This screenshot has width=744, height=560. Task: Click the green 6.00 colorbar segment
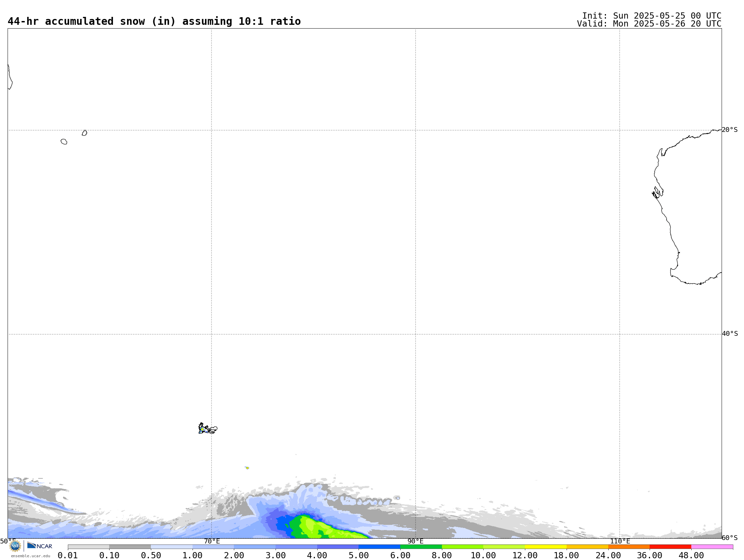[421, 547]
